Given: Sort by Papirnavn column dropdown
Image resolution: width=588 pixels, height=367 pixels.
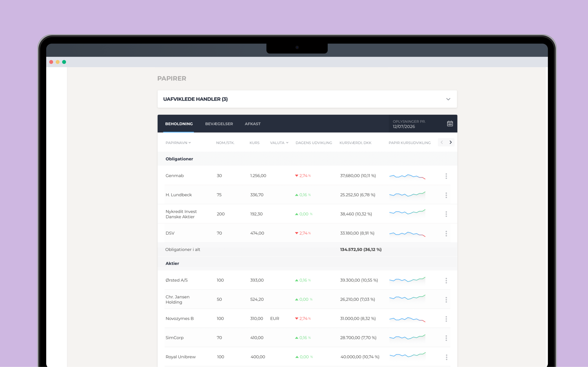Looking at the screenshot, I should coord(178,143).
